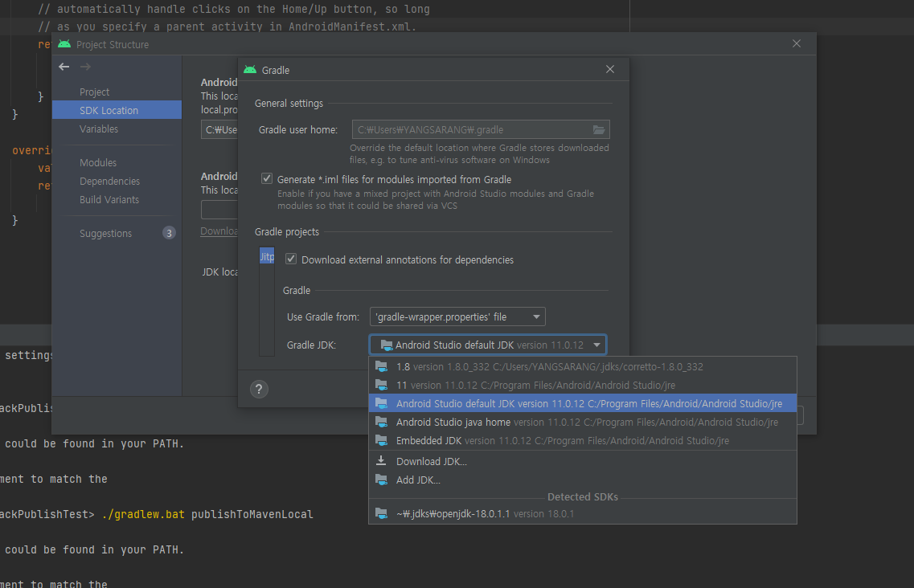
Task: Click the Android icon in Project Structure title
Action: 64,44
